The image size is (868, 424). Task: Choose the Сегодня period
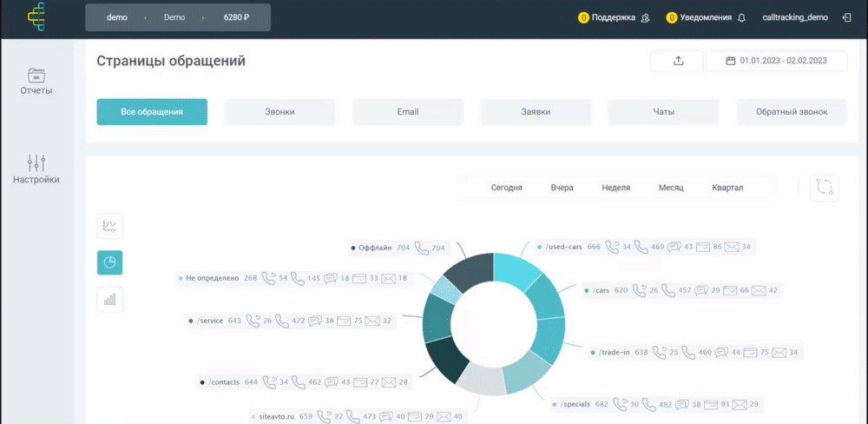(507, 188)
